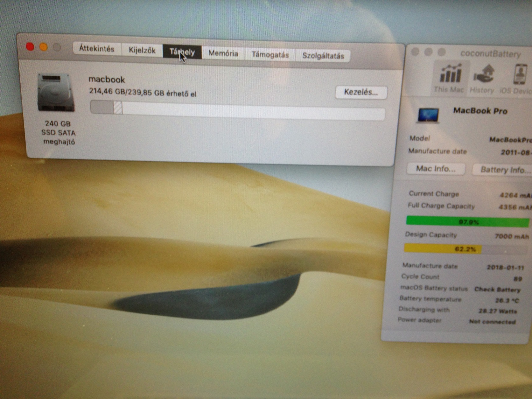Screen dimensions: 532x399
Task: Click the coconutBattery window title
Action: pyautogui.click(x=490, y=54)
